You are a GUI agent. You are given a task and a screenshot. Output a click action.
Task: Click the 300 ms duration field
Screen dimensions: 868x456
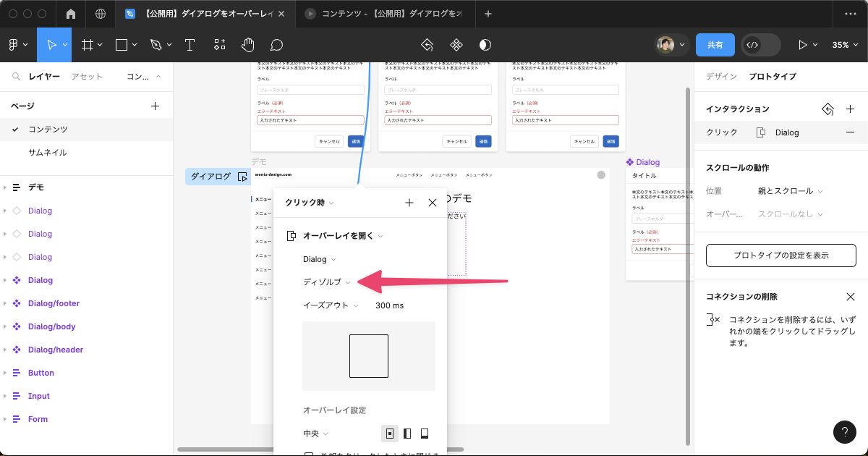tap(389, 305)
